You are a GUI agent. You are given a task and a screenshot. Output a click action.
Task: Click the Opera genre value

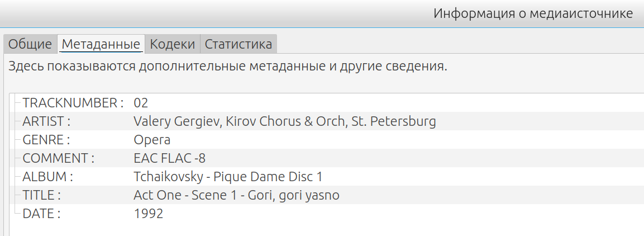point(152,140)
